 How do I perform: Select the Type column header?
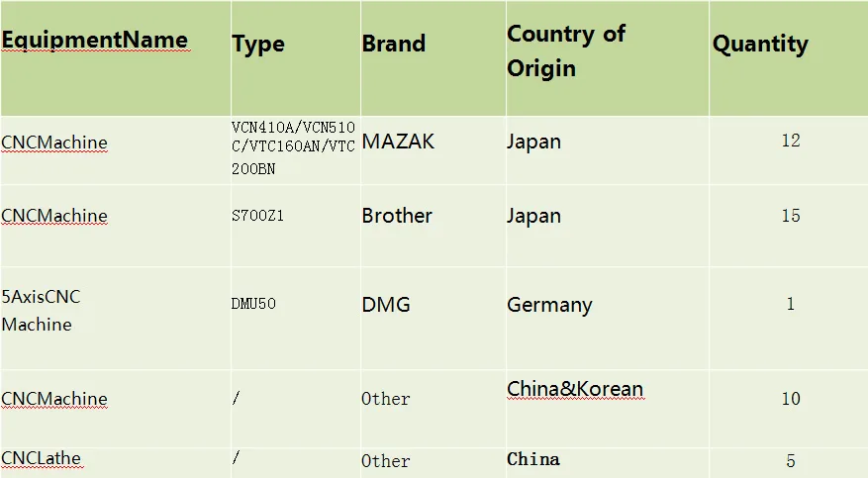click(258, 44)
